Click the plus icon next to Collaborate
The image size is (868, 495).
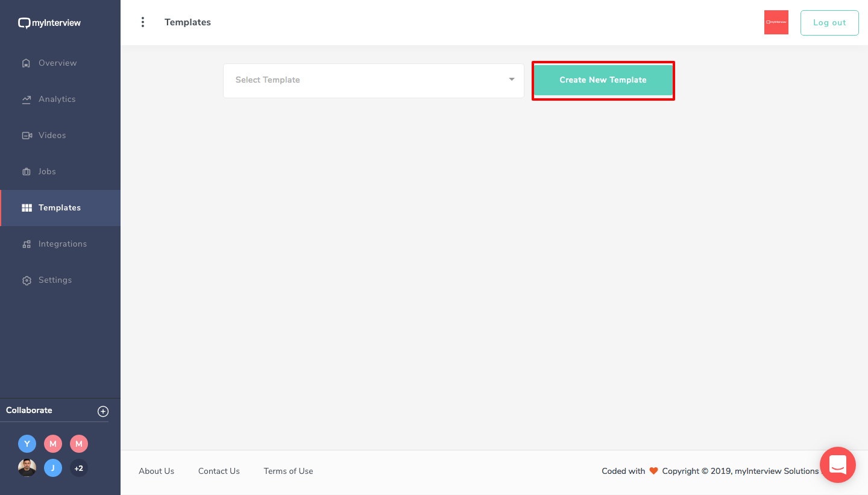pos(103,411)
